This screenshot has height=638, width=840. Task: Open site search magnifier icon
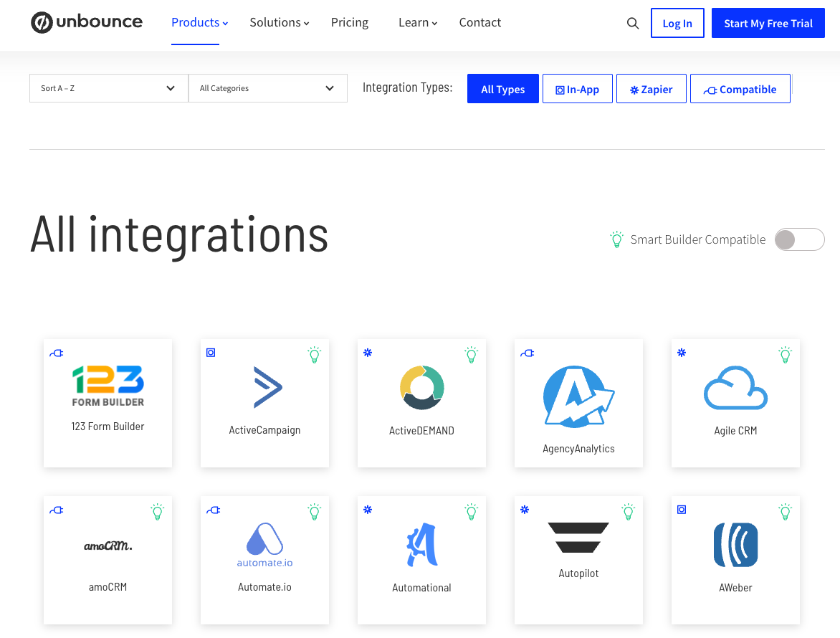click(633, 23)
